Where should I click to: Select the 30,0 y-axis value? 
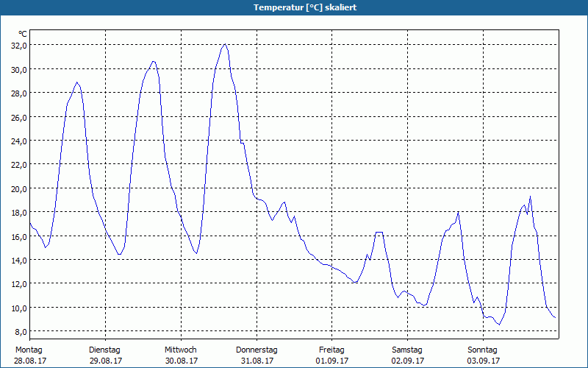coord(18,69)
